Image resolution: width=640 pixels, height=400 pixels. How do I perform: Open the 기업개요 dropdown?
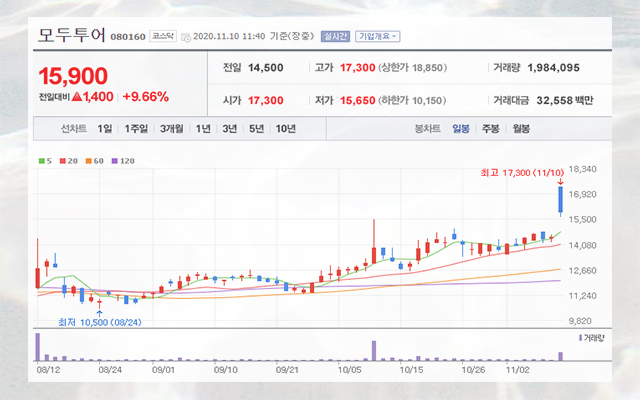pyautogui.click(x=377, y=36)
